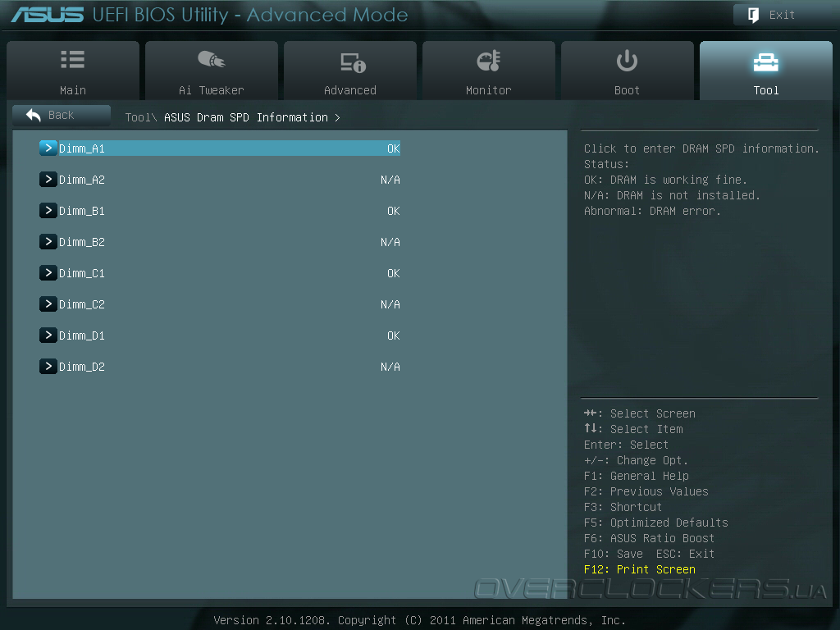
Task: Select the Dimm_D1 row label
Action: (82, 336)
